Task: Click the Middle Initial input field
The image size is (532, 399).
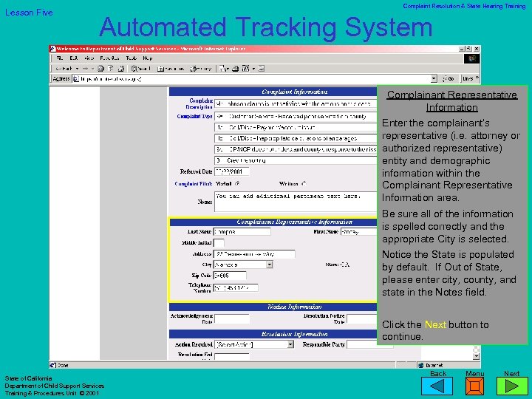Action: tap(219, 243)
